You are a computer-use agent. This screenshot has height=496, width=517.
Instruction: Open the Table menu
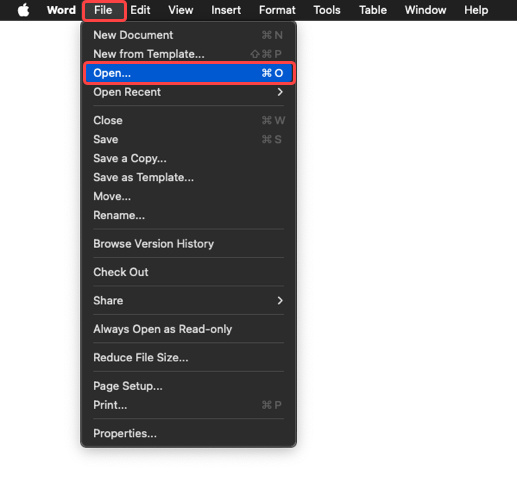coord(373,10)
